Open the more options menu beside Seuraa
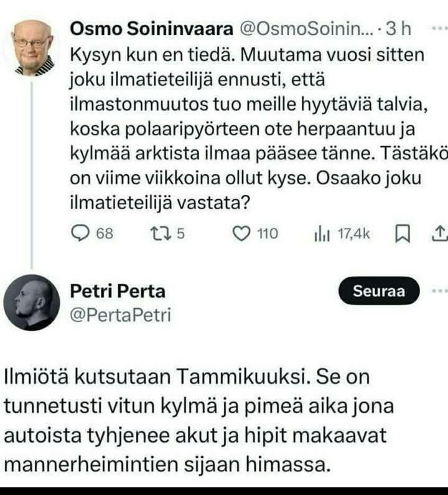Screen dimensions: 448x495 tap(439, 290)
